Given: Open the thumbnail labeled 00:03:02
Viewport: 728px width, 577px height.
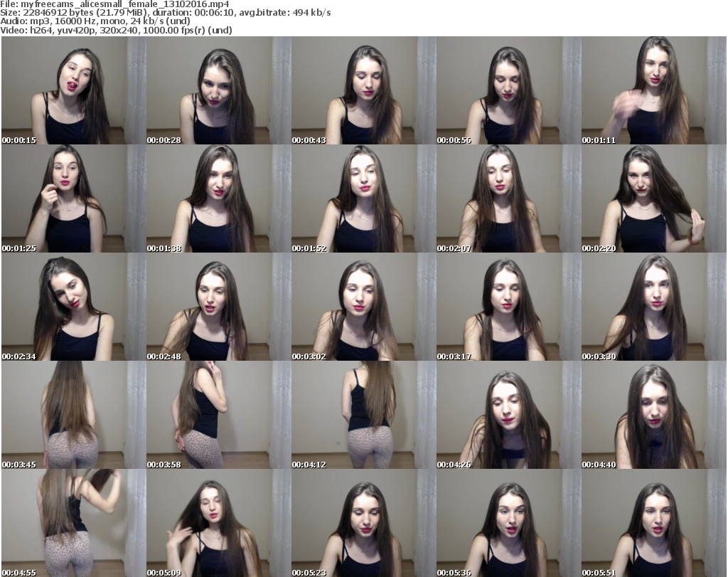Looking at the screenshot, I should click(x=363, y=307).
